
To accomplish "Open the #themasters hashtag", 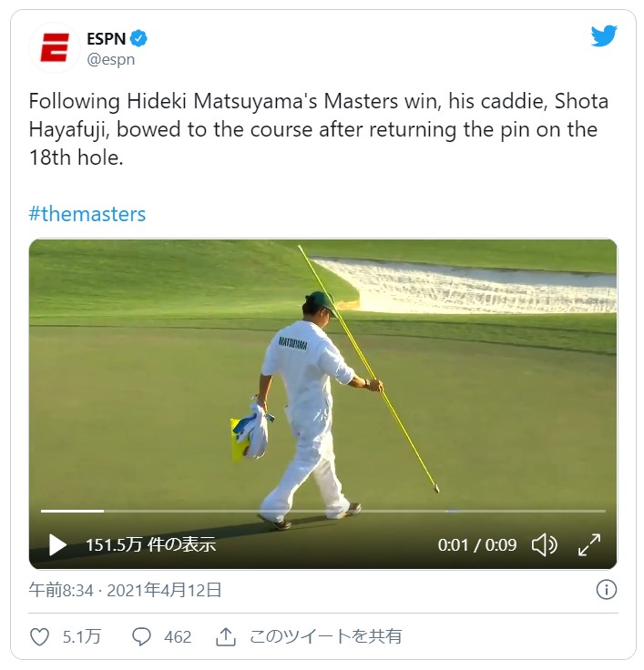I will pyautogui.click(x=87, y=214).
